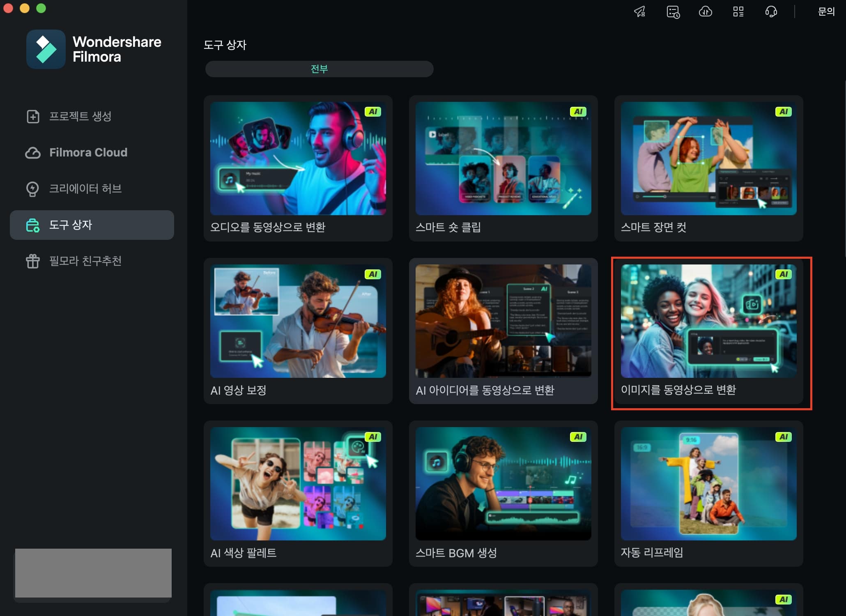Select the 전부 category tab
The height and width of the screenshot is (616, 846).
(320, 69)
